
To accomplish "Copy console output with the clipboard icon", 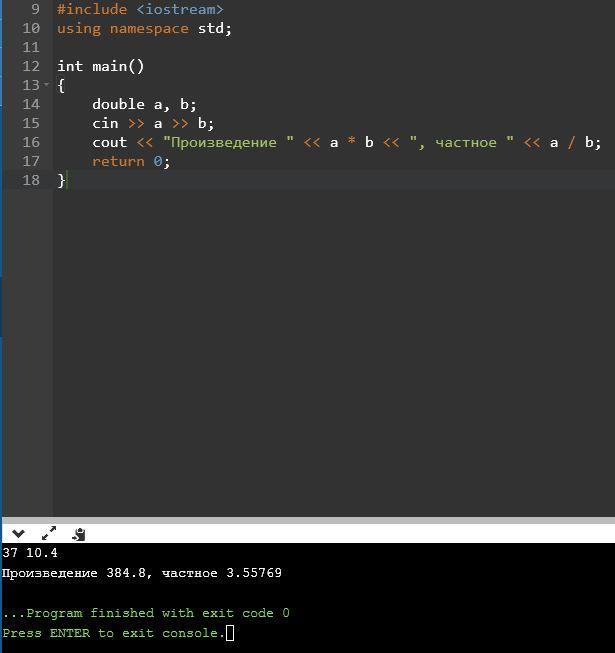I will tap(79, 534).
